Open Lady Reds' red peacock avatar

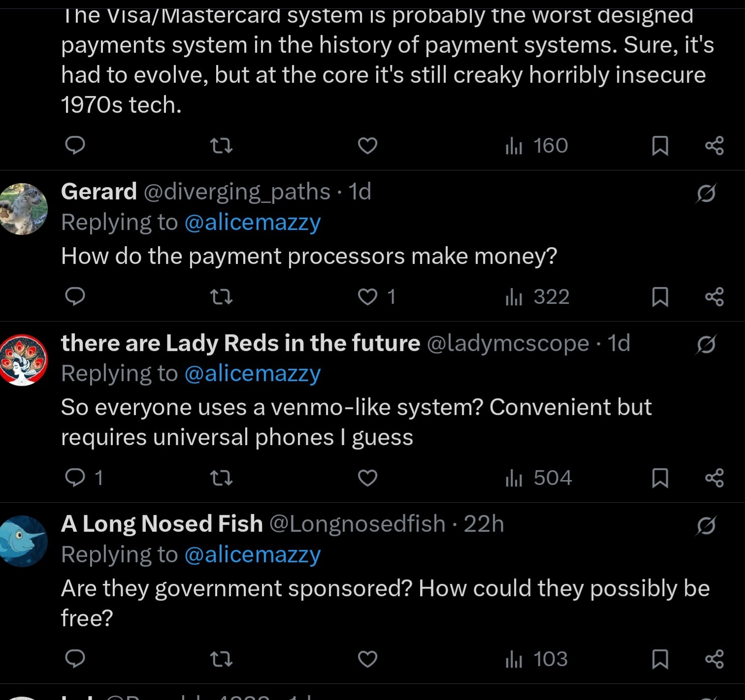point(23,360)
